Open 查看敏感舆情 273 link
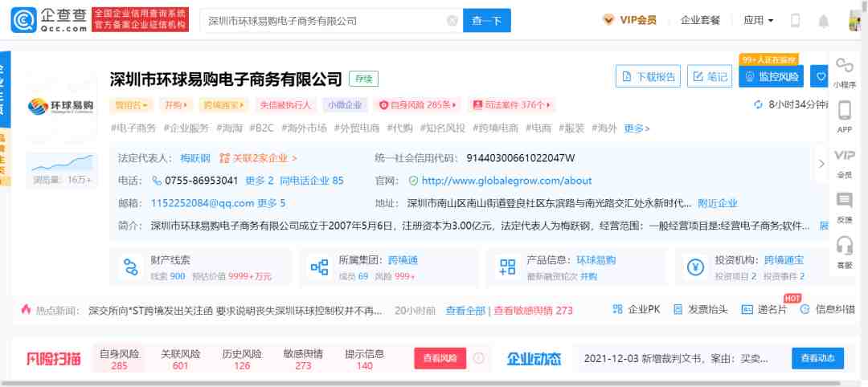Image resolution: width=868 pixels, height=387 pixels. 533,310
